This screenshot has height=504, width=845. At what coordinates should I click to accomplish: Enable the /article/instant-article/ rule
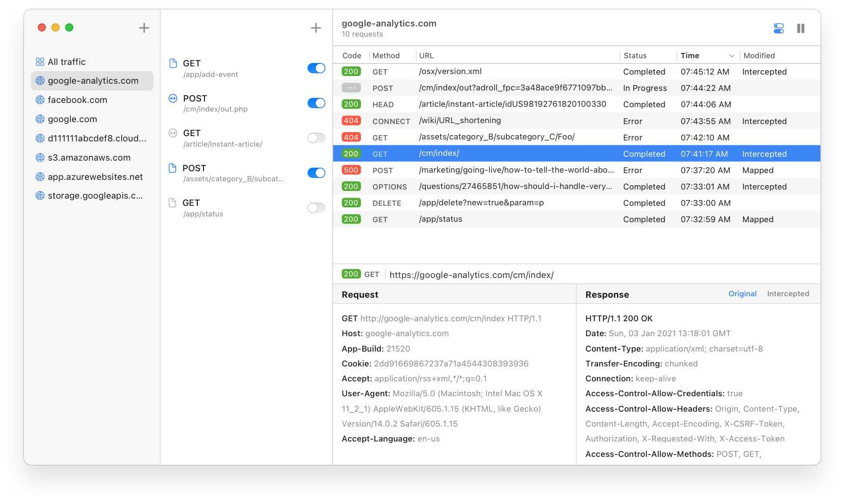[316, 138]
